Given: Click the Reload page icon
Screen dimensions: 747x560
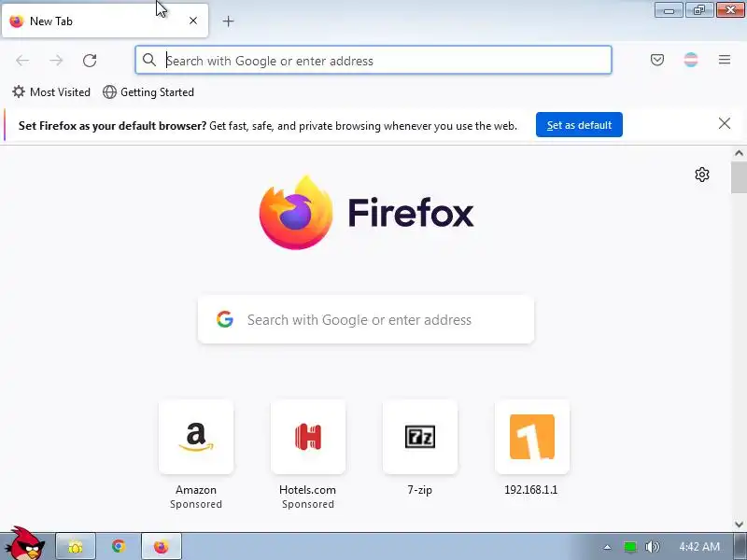Looking at the screenshot, I should pyautogui.click(x=90, y=61).
